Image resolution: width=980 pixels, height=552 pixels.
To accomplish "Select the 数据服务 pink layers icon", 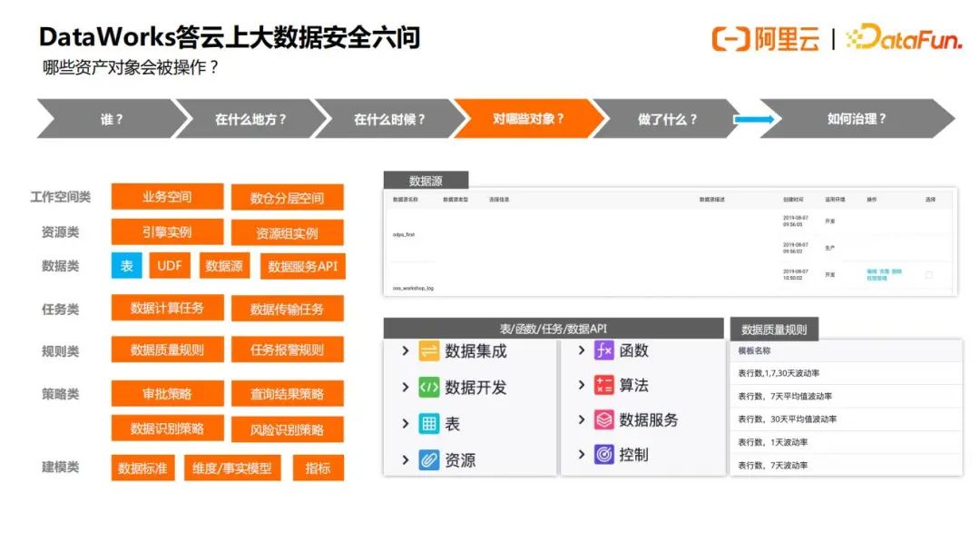I will click(x=604, y=419).
